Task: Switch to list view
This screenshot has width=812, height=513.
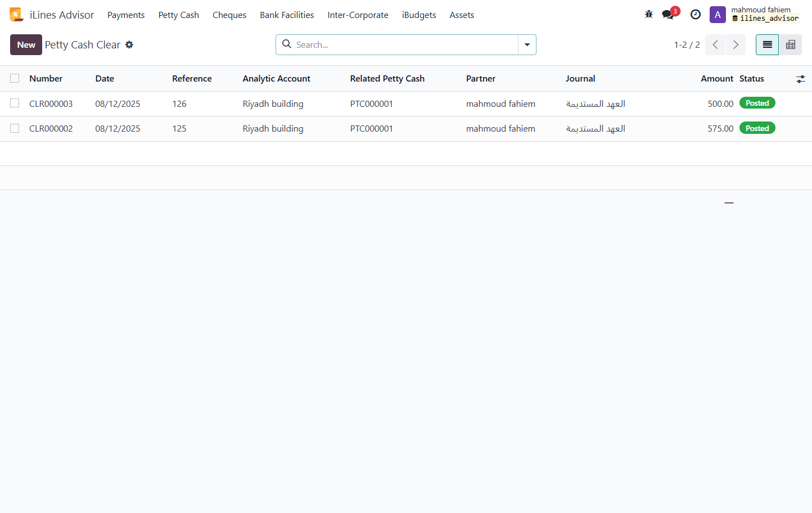Action: 767,44
